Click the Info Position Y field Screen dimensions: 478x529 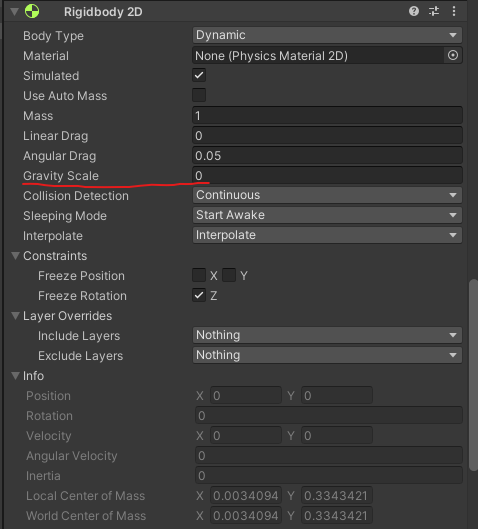point(337,395)
